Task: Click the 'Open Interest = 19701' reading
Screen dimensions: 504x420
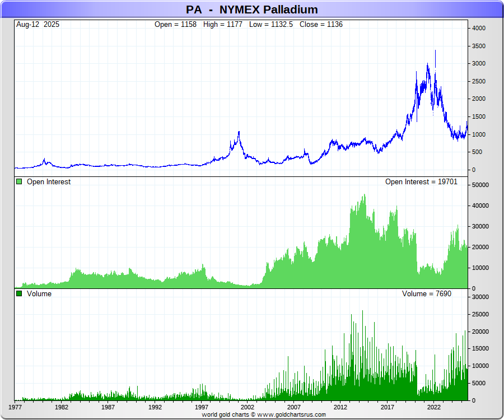Action: click(x=421, y=181)
